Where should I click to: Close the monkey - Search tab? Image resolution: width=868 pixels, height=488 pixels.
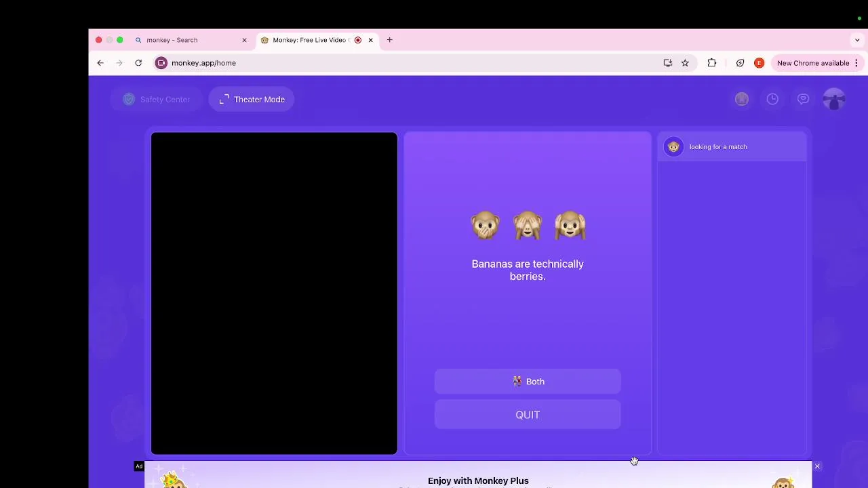click(x=244, y=40)
